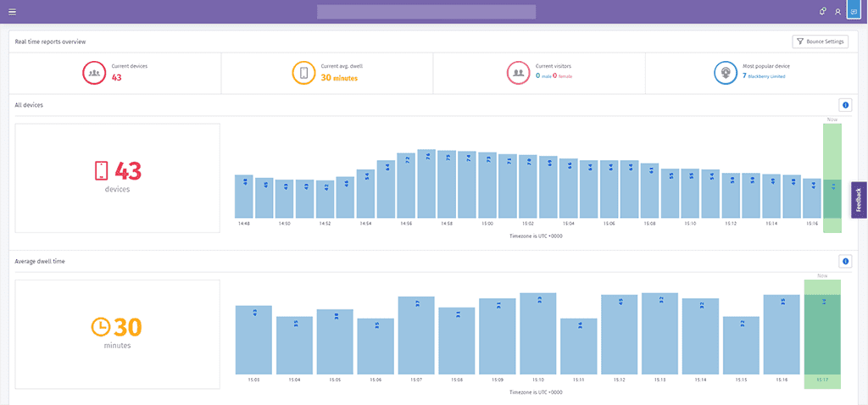Open Bounce Settings filter button
The height and width of the screenshot is (405, 868).
pos(821,42)
